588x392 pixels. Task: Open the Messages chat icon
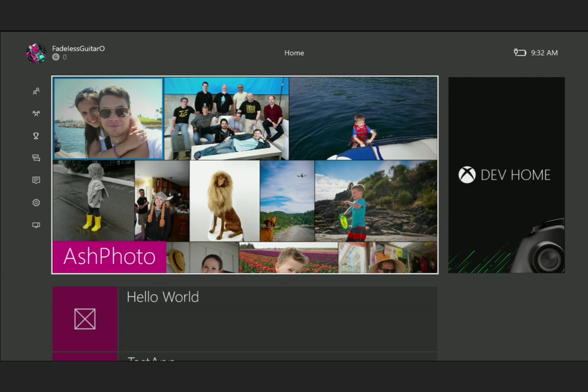36,158
